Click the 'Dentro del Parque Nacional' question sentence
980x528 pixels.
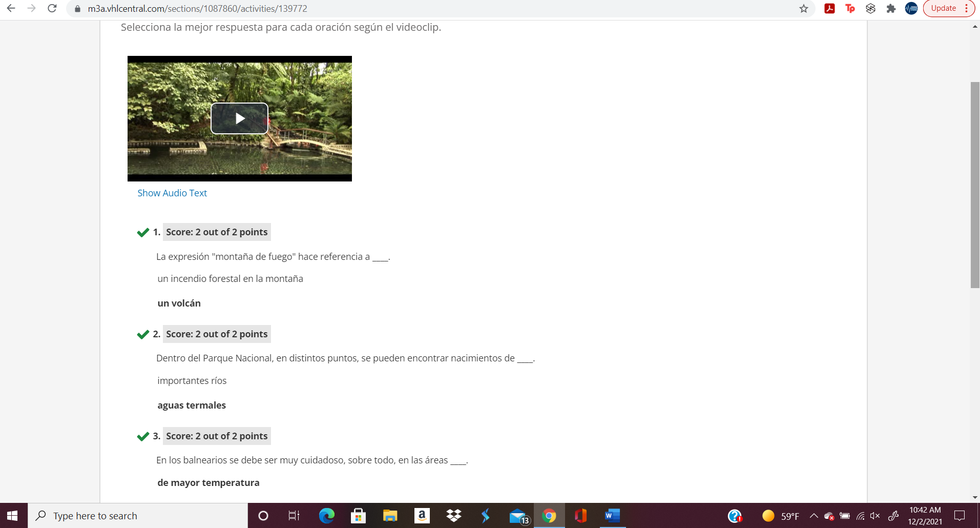(345, 358)
